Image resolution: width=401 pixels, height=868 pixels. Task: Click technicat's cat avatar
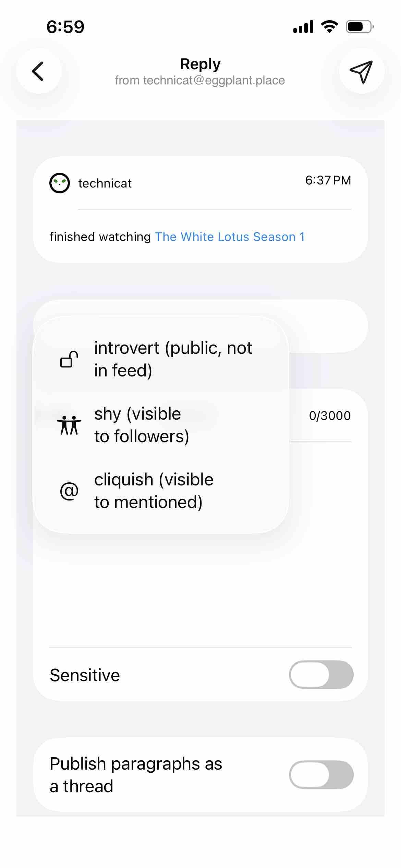(x=60, y=183)
